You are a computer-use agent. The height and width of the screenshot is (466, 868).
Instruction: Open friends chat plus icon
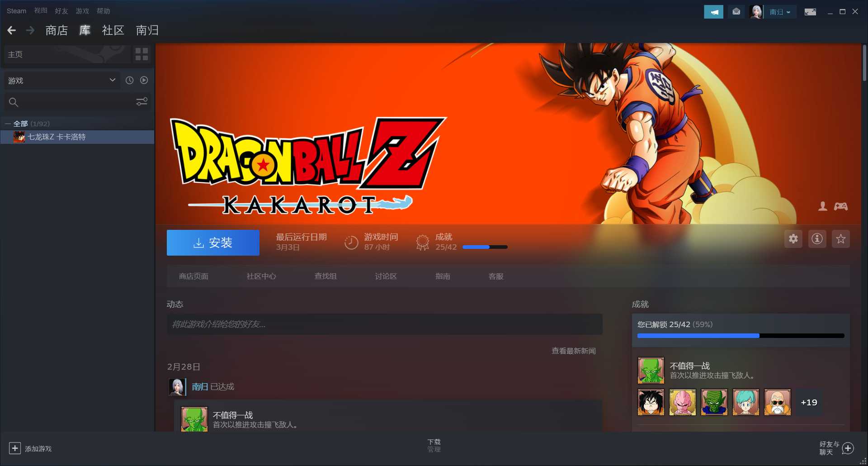point(848,448)
